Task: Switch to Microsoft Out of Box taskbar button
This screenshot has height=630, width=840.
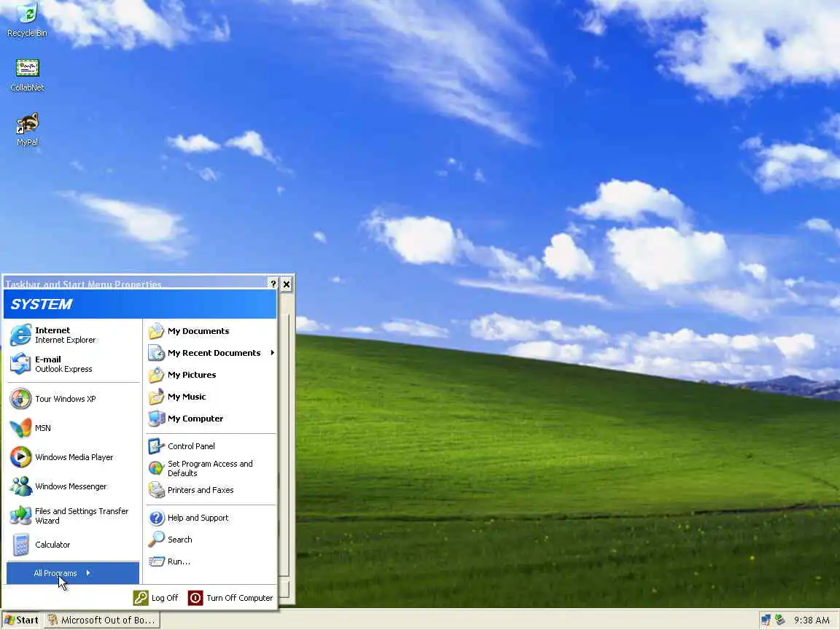Action: [102, 621]
